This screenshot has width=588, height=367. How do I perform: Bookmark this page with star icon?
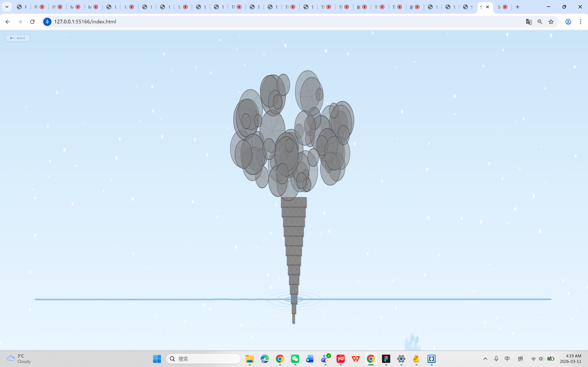tap(551, 22)
